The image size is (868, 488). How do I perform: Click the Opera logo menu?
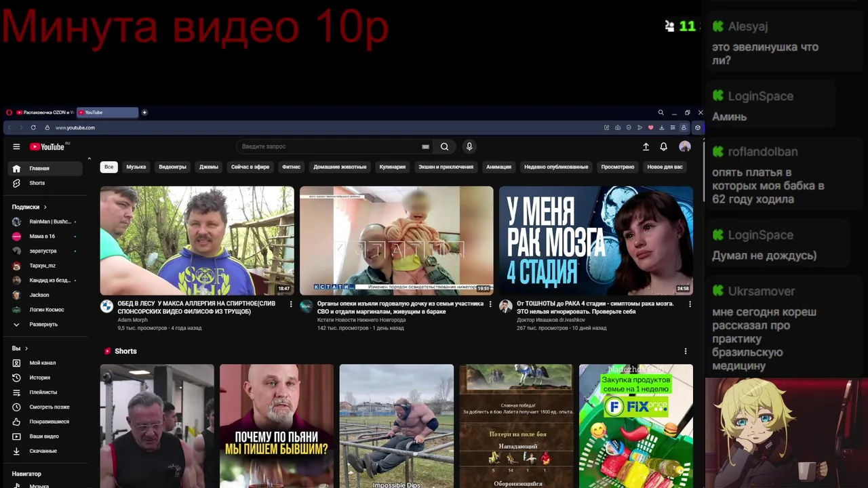pos(9,113)
